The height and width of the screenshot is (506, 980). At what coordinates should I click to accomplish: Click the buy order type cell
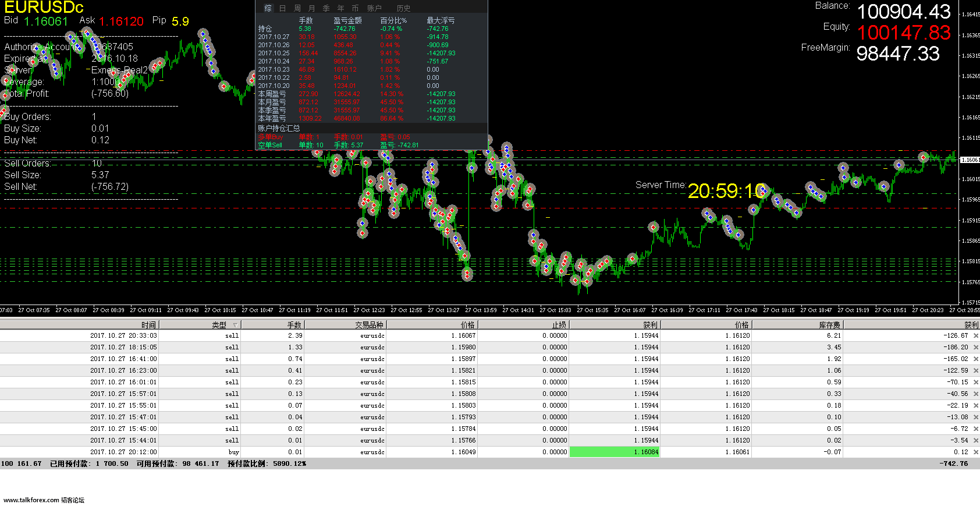point(200,452)
